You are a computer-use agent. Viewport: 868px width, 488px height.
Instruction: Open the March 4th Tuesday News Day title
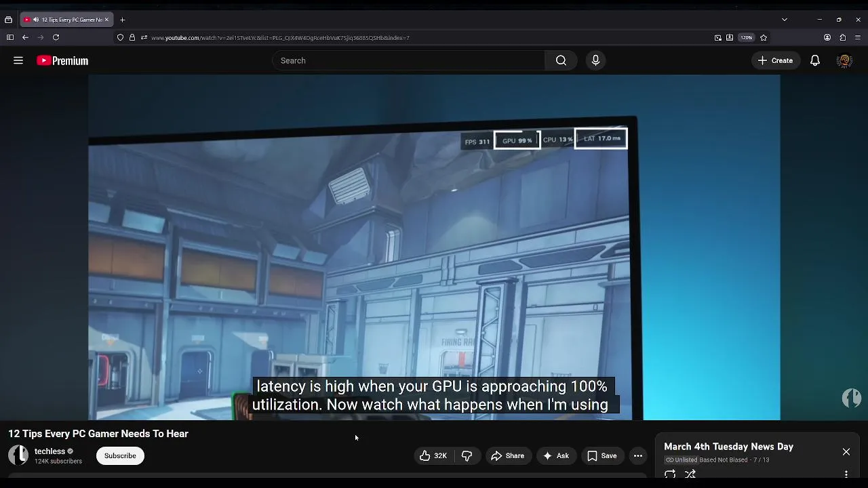coord(728,447)
